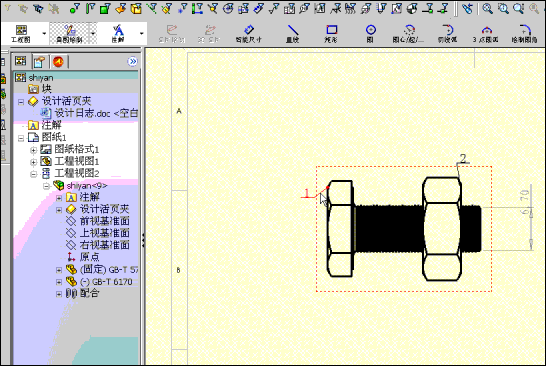This screenshot has height=366, width=546.
Task: Select the Smart Dimension (智能尺寸) tool
Action: [x=248, y=34]
